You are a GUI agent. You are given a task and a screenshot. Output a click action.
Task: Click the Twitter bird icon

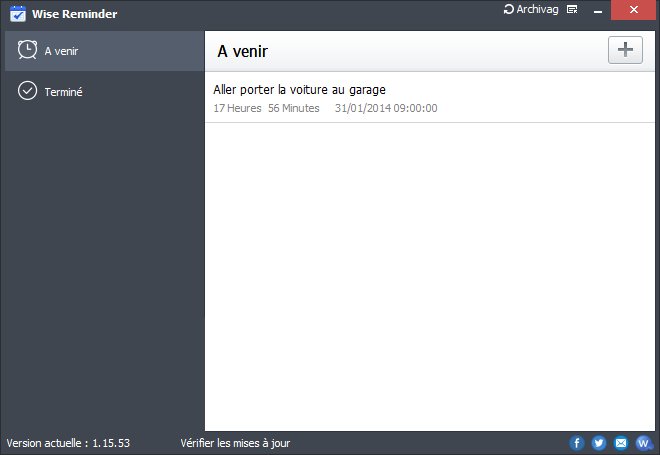(599, 443)
